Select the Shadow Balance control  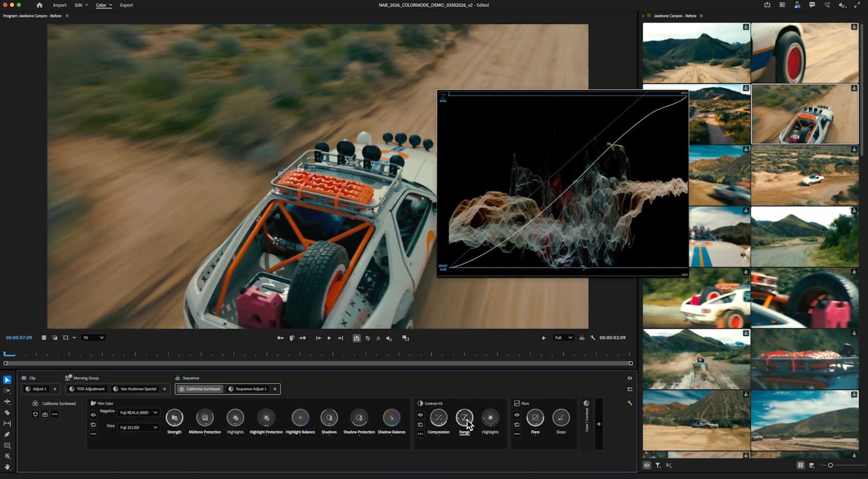pyautogui.click(x=392, y=417)
